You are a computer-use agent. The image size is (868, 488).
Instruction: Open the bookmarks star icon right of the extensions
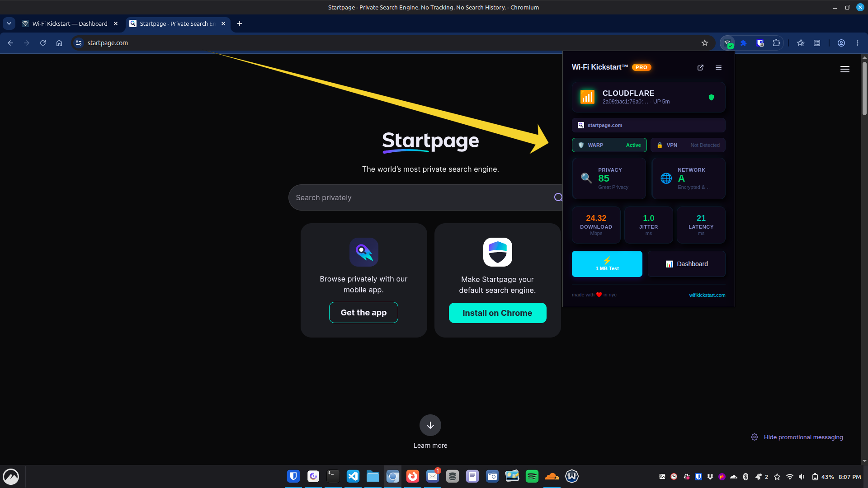tap(801, 43)
